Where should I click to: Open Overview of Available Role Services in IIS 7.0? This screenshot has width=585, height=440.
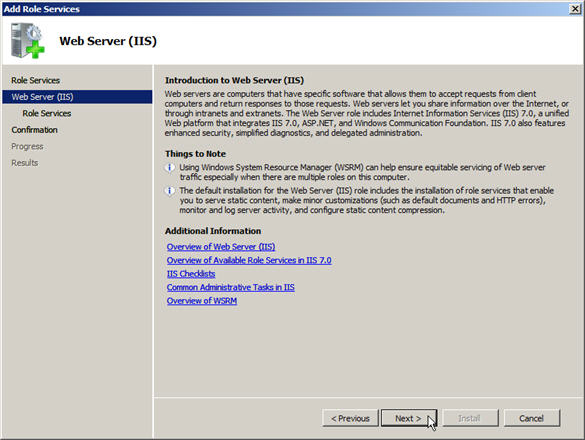pos(249,260)
